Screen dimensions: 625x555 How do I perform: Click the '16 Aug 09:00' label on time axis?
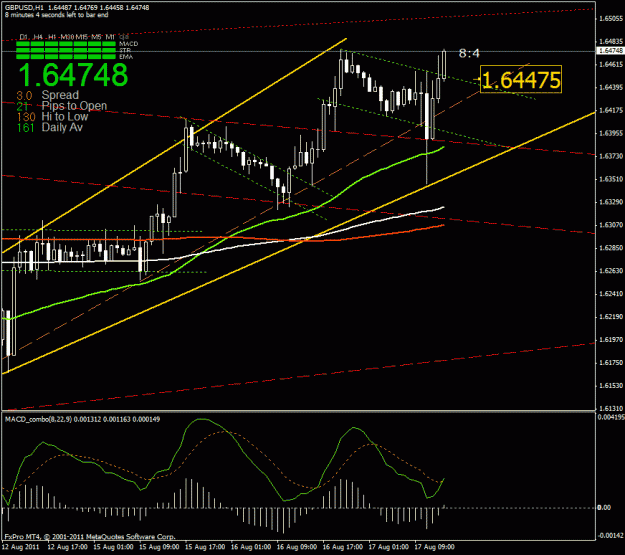297,547
